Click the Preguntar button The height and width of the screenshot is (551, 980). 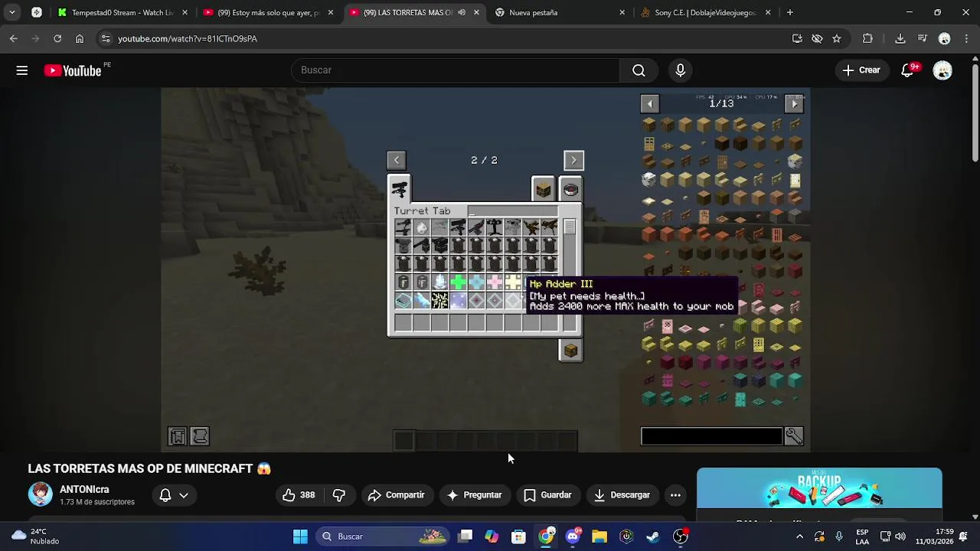[x=475, y=495]
